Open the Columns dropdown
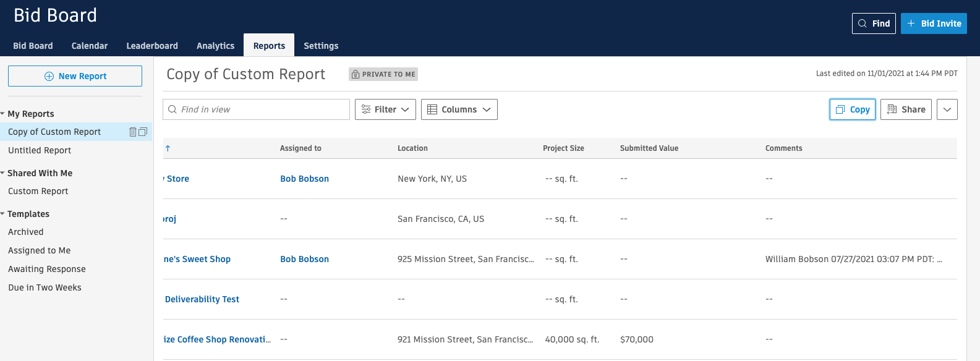The image size is (980, 361). coord(459,109)
